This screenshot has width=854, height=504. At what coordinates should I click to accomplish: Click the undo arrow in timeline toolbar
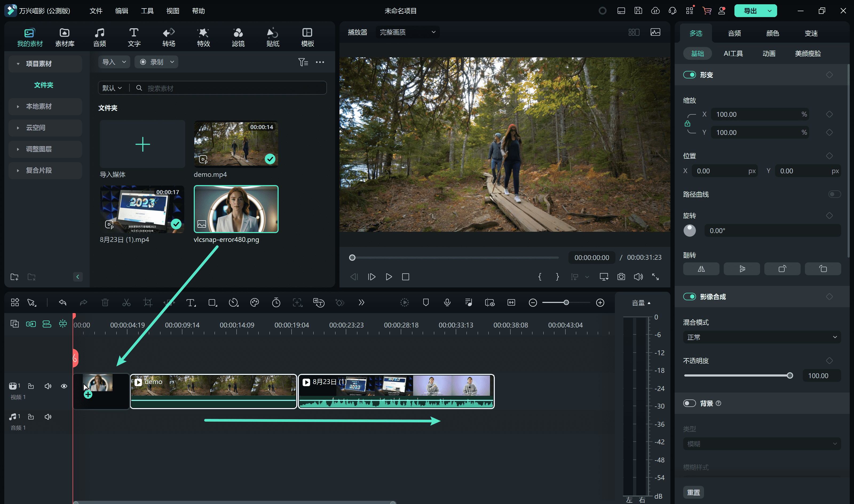(x=62, y=303)
